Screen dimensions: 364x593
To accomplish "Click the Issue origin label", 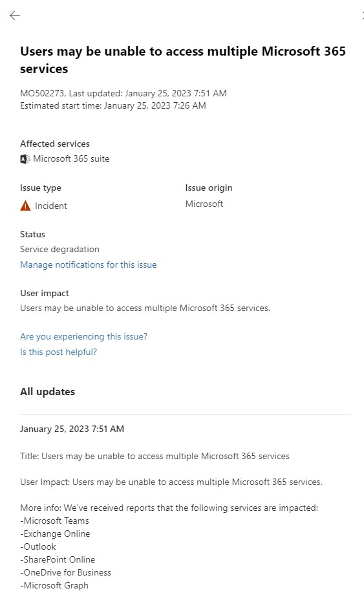I will point(209,188).
